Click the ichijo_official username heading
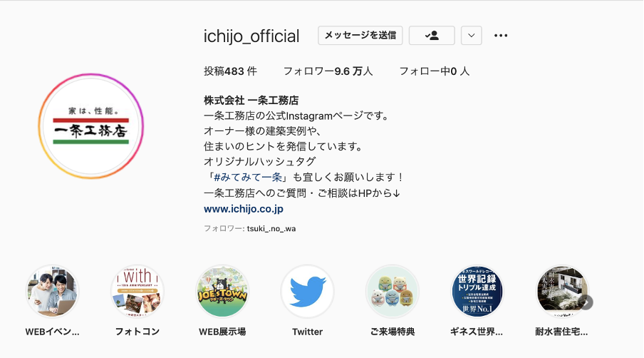Image resolution: width=644 pixels, height=358 pixels. pos(251,36)
